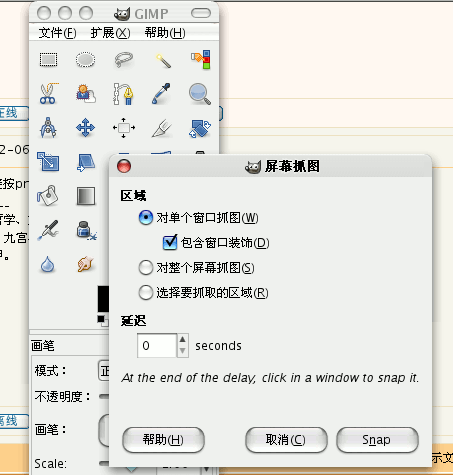The width and height of the screenshot is (453, 475).
Task: Click the 取消(C) cancel button
Action: pos(286,440)
